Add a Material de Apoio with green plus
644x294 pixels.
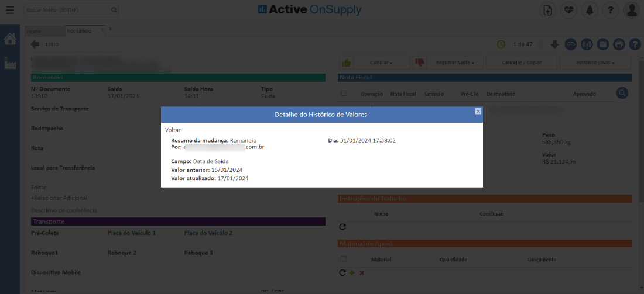352,273
